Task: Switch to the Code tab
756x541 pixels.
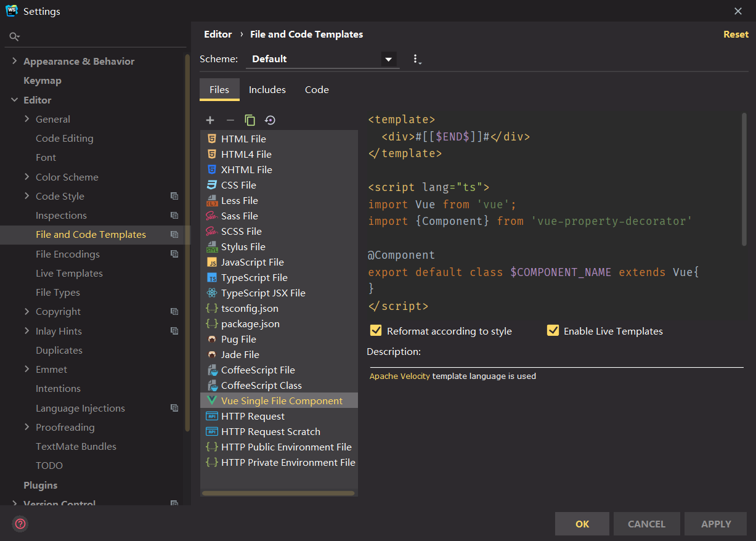Action: tap(317, 90)
